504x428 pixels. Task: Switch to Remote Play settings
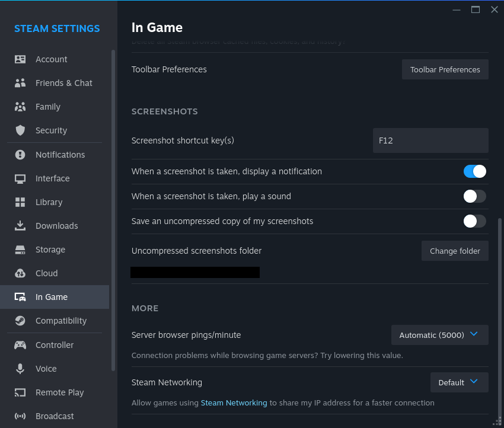tap(59, 392)
